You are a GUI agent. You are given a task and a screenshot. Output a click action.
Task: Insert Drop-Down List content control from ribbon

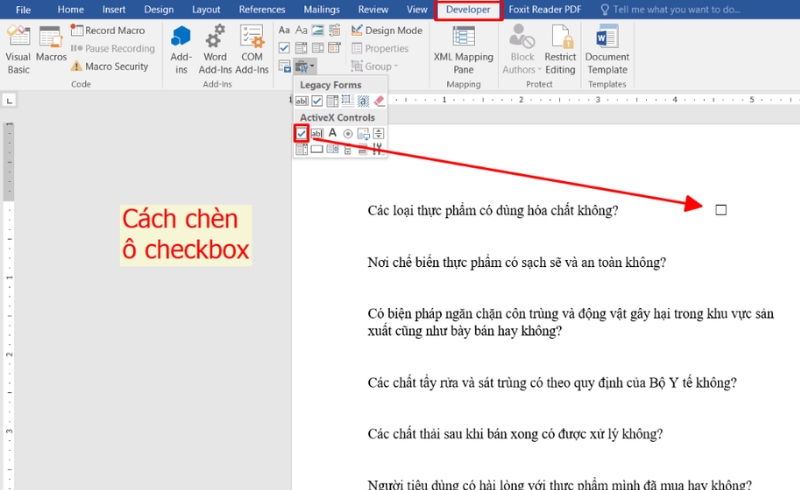[x=318, y=48]
